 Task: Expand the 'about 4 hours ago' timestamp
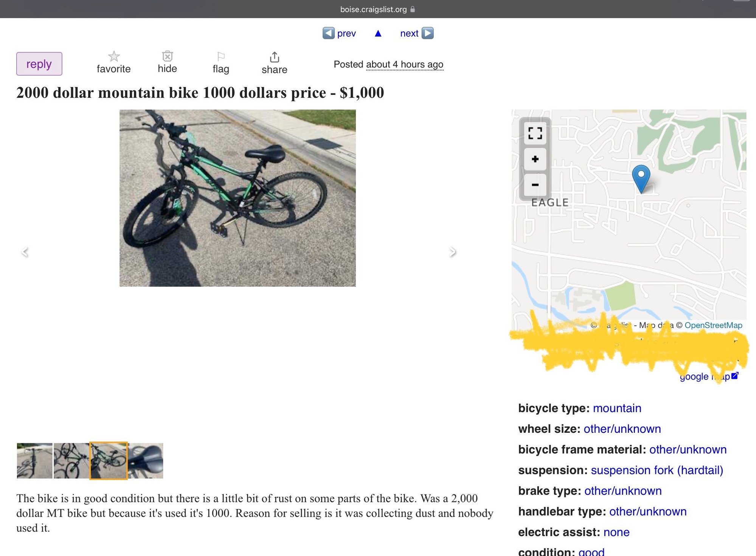pos(404,65)
